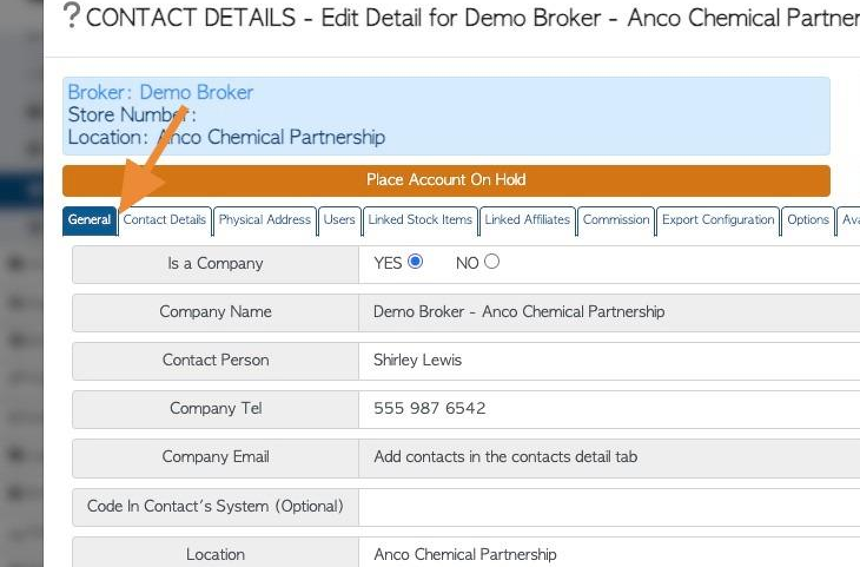860x567 pixels.
Task: Switch to Contact Details tab
Action: click(165, 220)
